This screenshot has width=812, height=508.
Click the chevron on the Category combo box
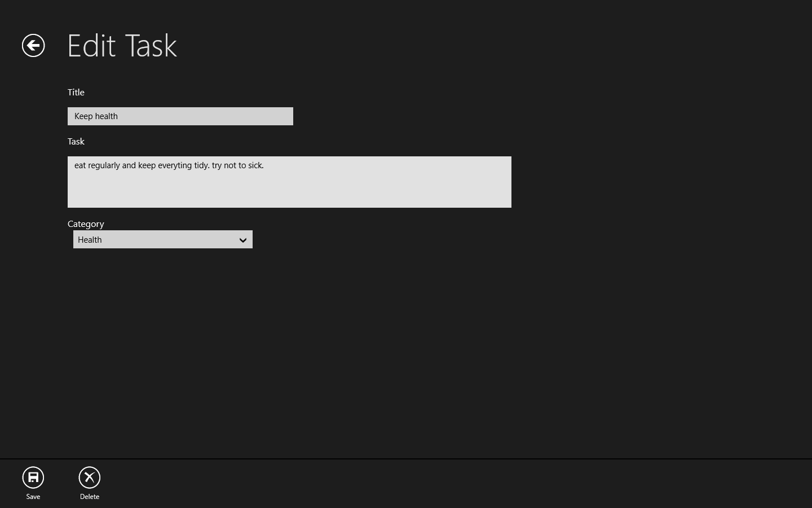[x=243, y=240]
